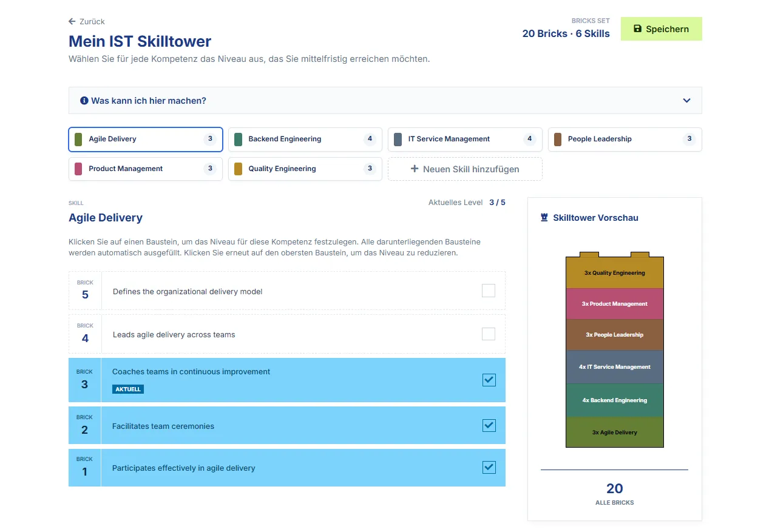Switch to the Quality Engineering skill tab
Viewport: 772px width, 532px height.
coord(305,169)
